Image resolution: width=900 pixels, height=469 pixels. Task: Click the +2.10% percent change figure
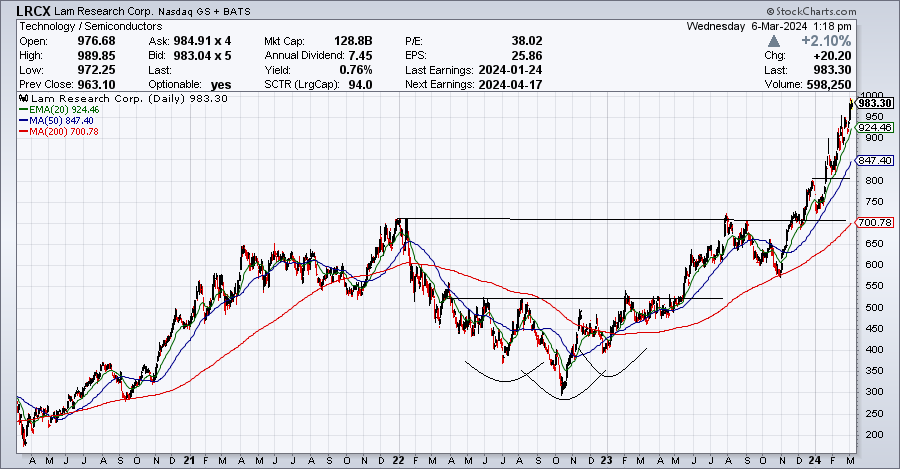[826, 41]
